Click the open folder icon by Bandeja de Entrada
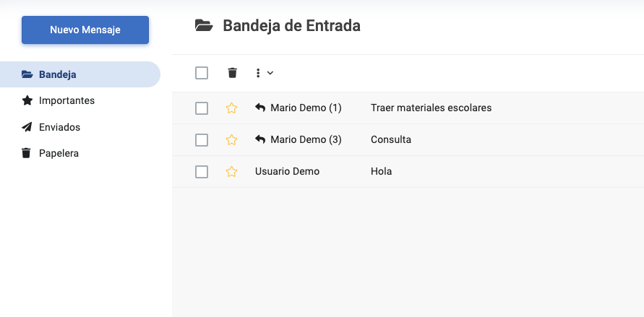This screenshot has height=317, width=644. click(204, 26)
